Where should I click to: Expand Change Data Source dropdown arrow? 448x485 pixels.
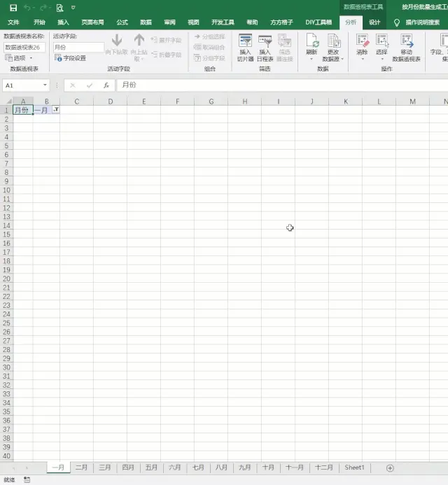click(342, 59)
